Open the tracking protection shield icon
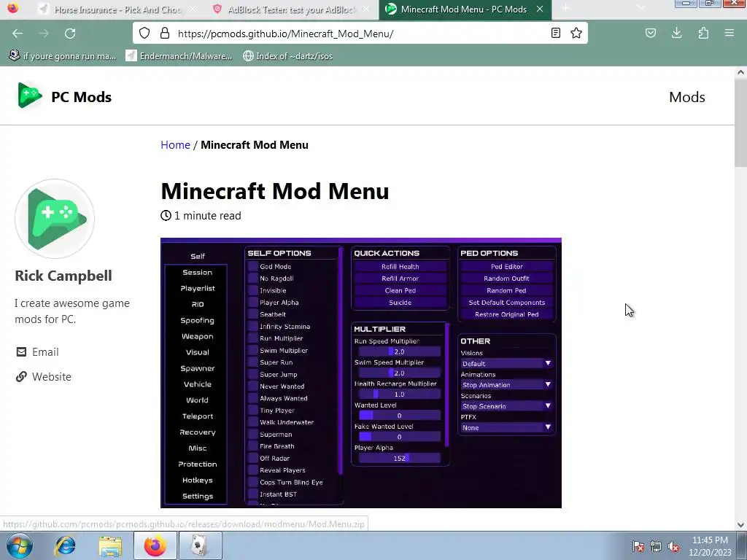Image resolution: width=747 pixels, height=560 pixels. point(144,34)
